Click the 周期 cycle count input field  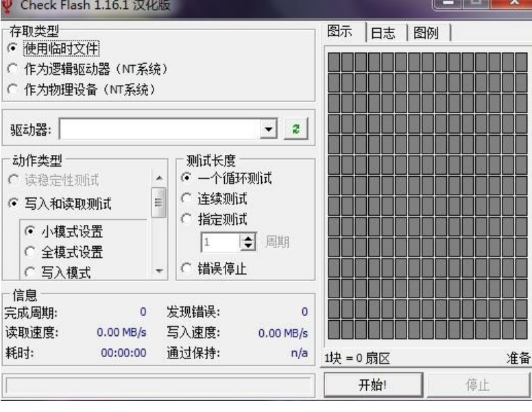point(219,242)
